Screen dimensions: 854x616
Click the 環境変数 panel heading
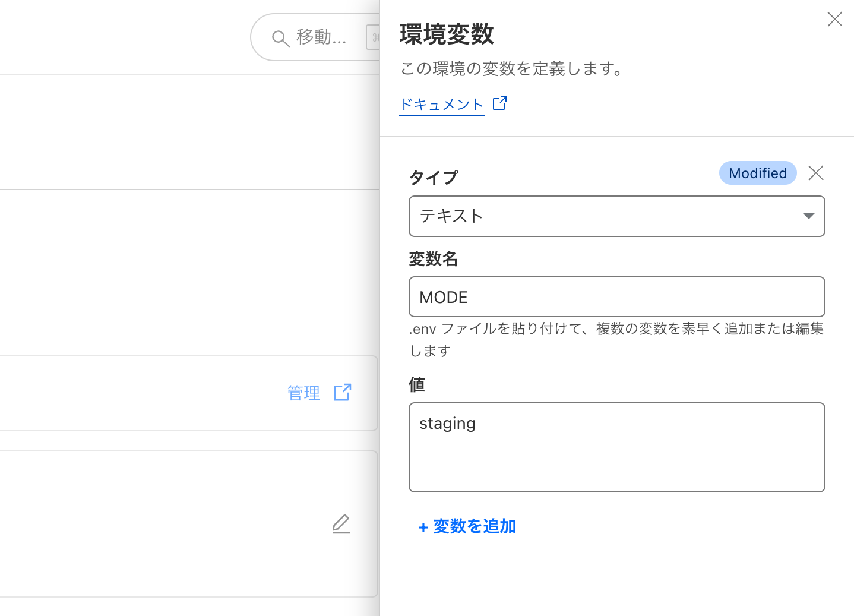click(x=447, y=34)
